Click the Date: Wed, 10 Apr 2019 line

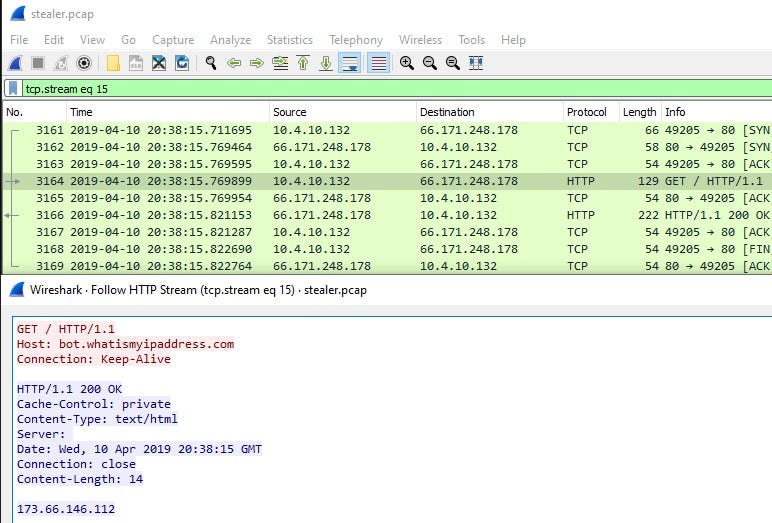pos(139,449)
